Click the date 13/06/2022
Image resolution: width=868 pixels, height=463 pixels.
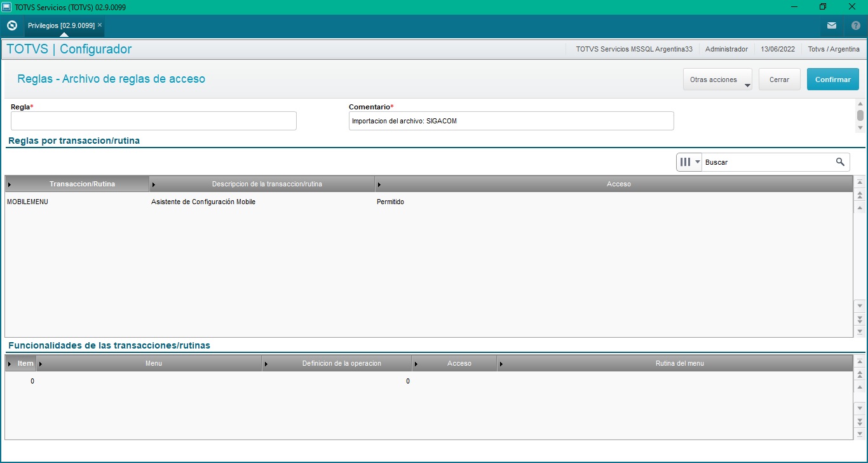(778, 49)
